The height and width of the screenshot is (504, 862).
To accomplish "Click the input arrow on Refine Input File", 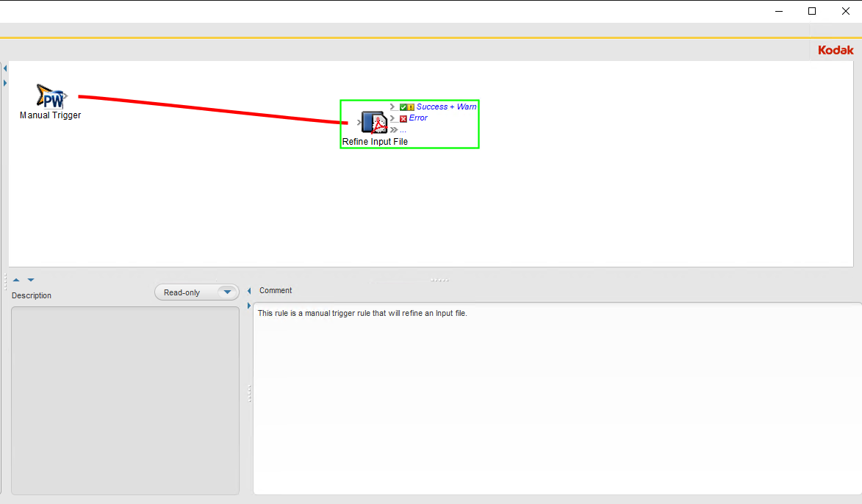I will 359,123.
